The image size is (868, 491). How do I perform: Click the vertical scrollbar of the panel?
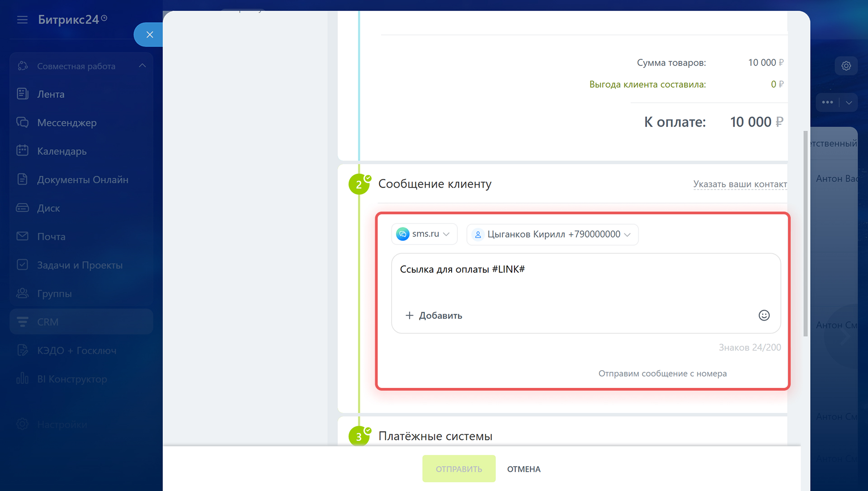[x=805, y=233]
